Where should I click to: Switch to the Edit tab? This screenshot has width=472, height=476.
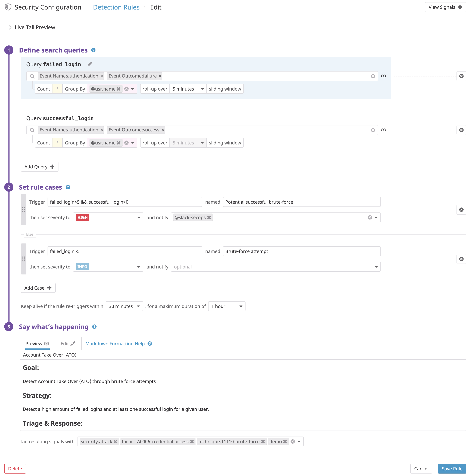[68, 344]
